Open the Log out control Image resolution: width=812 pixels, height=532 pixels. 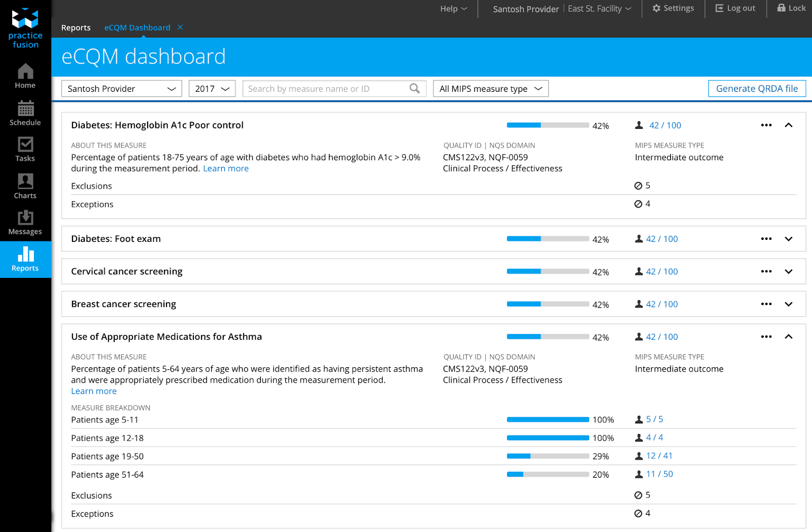coord(735,8)
